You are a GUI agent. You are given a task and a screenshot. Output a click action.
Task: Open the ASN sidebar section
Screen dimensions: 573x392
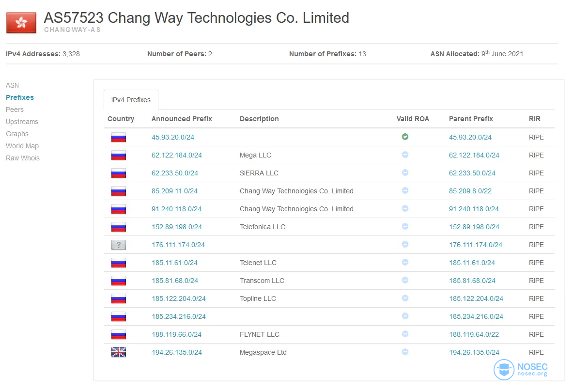tap(13, 85)
